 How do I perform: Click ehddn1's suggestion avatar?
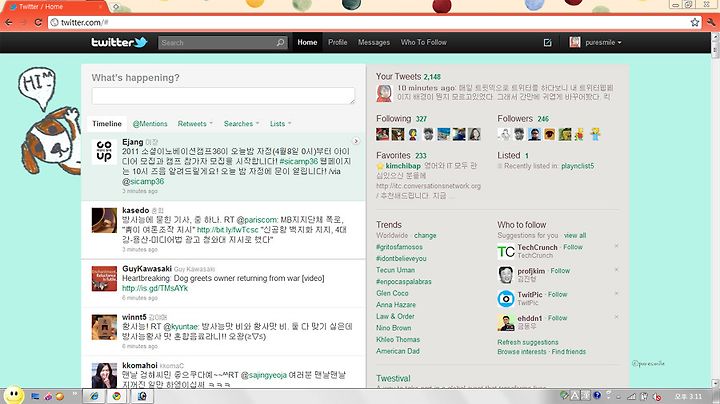tap(506, 323)
